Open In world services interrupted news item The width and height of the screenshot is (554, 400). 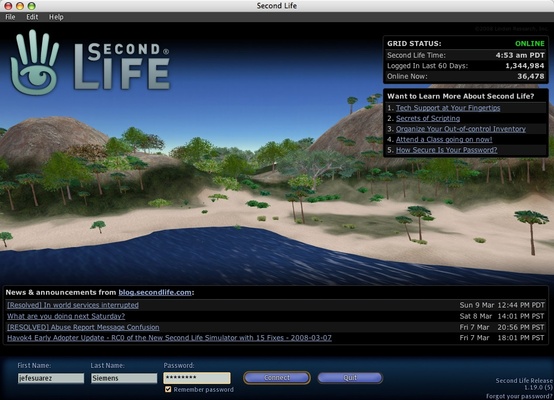[73, 305]
